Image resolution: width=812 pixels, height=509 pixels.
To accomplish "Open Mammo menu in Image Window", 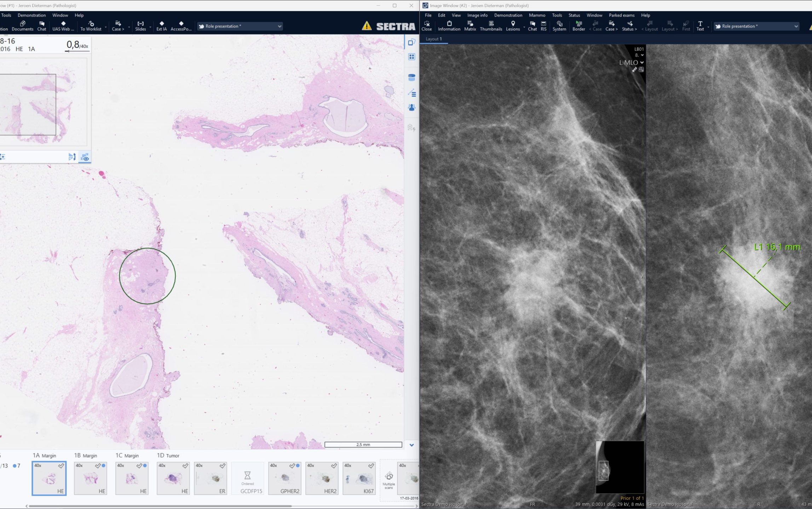I will tap(537, 15).
